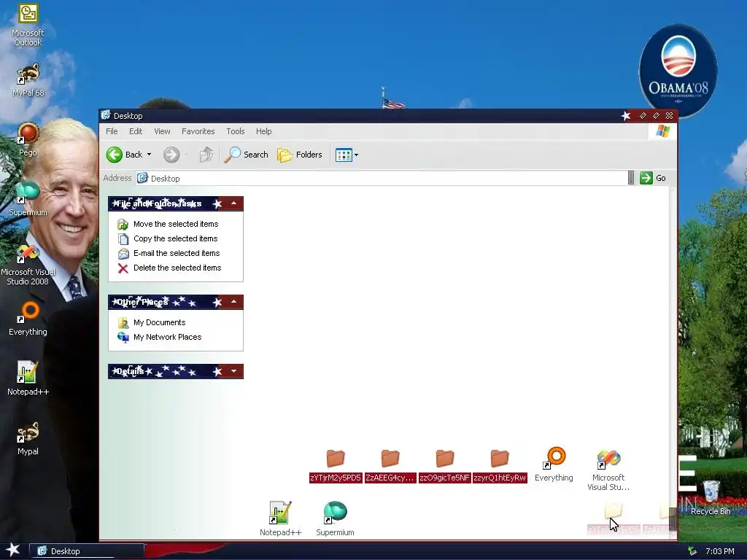This screenshot has width=747, height=560.
Task: Open the Tools menu
Action: coord(236,131)
